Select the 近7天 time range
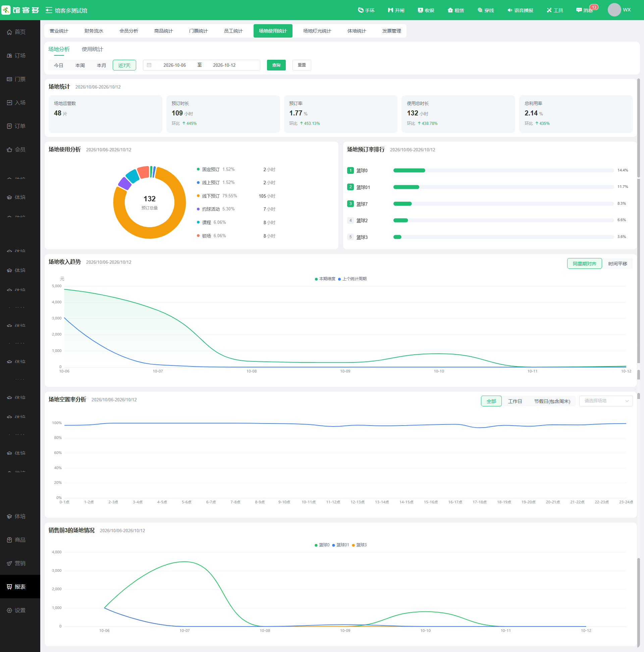The height and width of the screenshot is (652, 644). tap(124, 65)
